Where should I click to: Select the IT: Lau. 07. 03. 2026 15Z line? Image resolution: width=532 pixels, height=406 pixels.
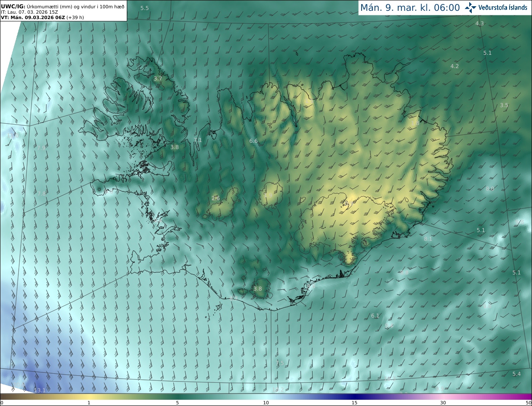pos(29,12)
